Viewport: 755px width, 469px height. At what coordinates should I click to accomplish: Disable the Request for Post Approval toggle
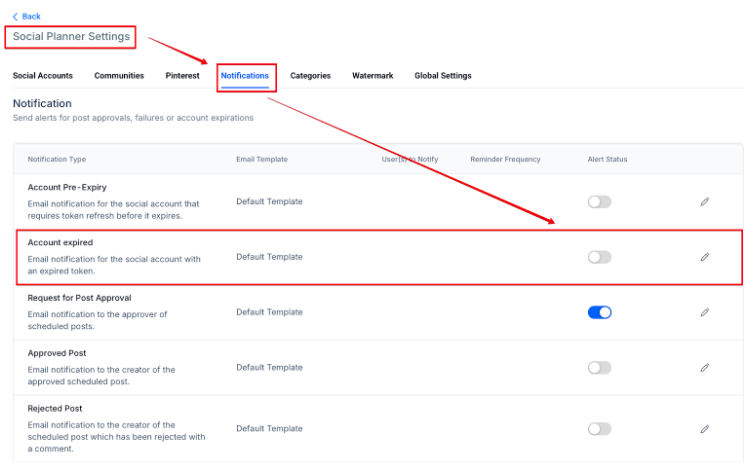599,312
